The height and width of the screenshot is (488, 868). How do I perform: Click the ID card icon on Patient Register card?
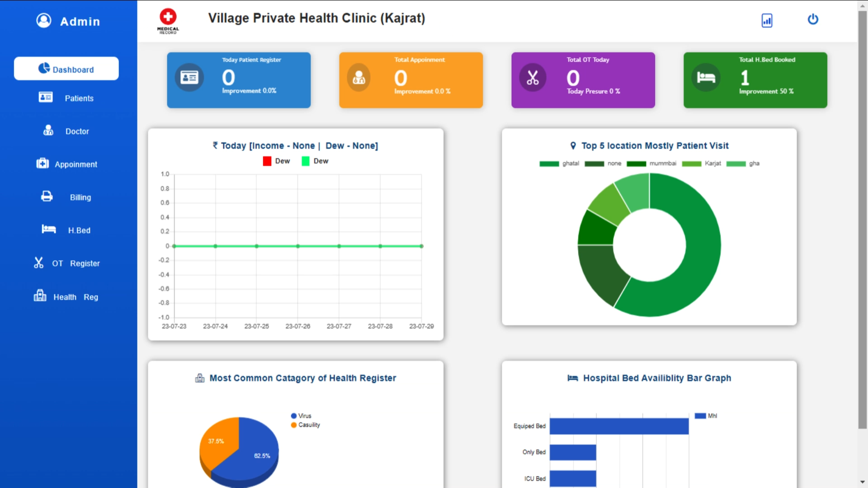coord(189,78)
